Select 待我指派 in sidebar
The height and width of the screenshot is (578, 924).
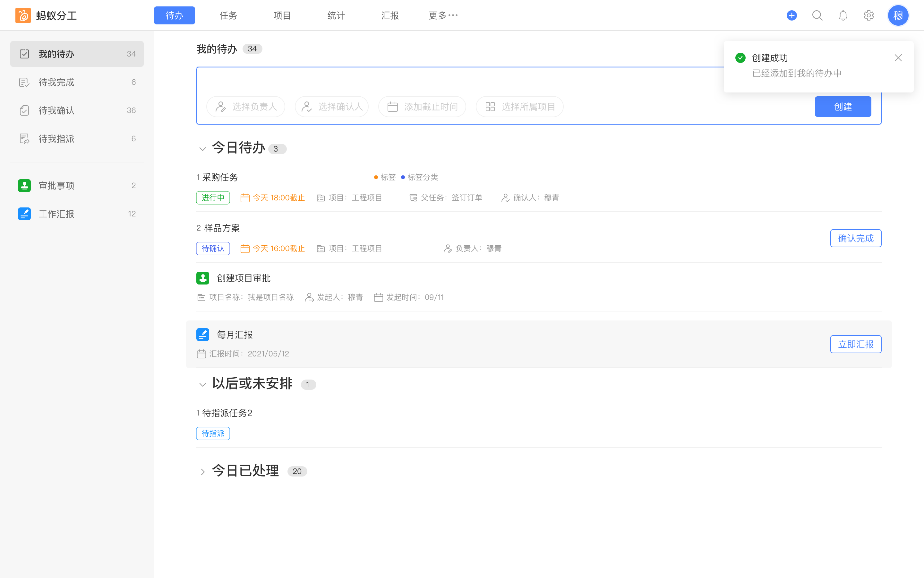(x=77, y=139)
